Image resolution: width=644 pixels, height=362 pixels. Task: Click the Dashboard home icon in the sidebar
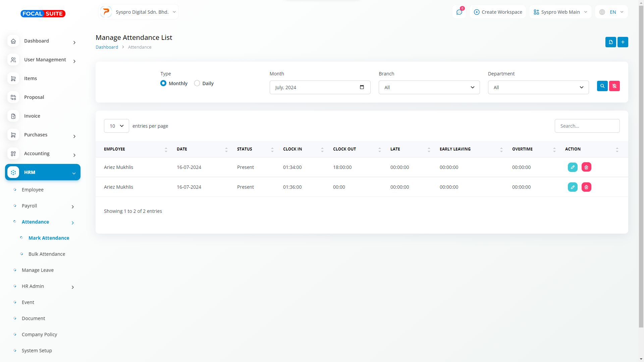(13, 41)
